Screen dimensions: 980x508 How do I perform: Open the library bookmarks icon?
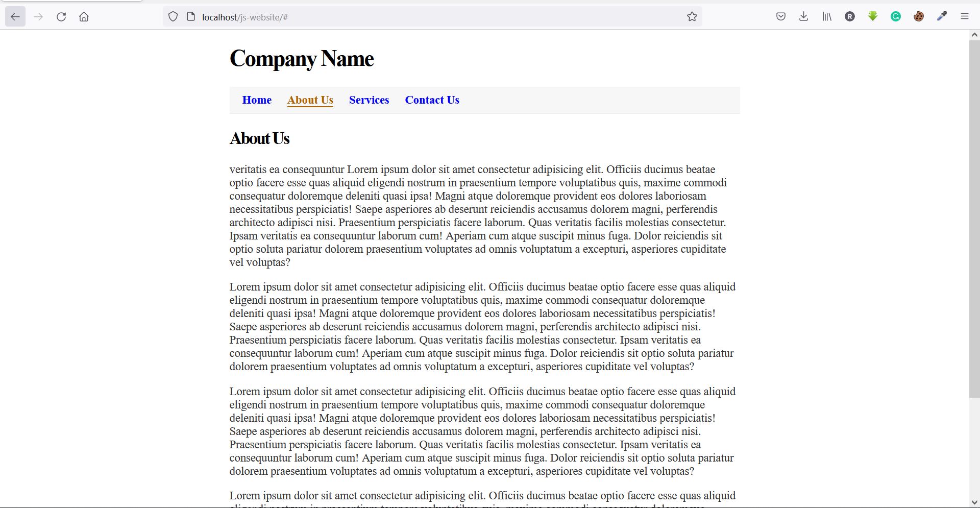pos(827,17)
